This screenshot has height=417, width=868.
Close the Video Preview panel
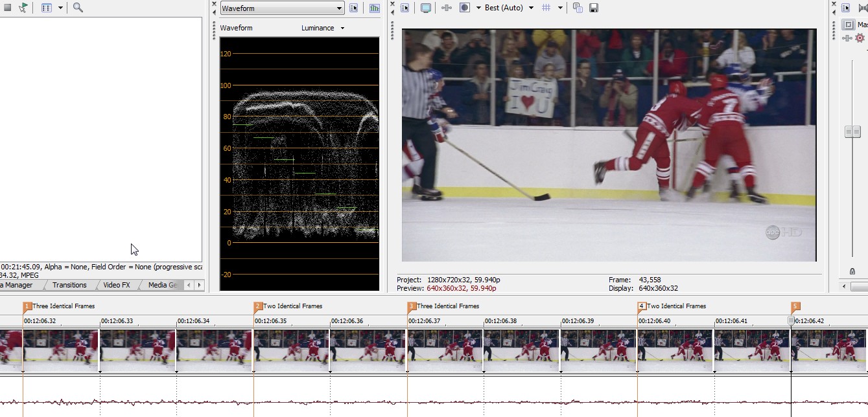click(393, 4)
